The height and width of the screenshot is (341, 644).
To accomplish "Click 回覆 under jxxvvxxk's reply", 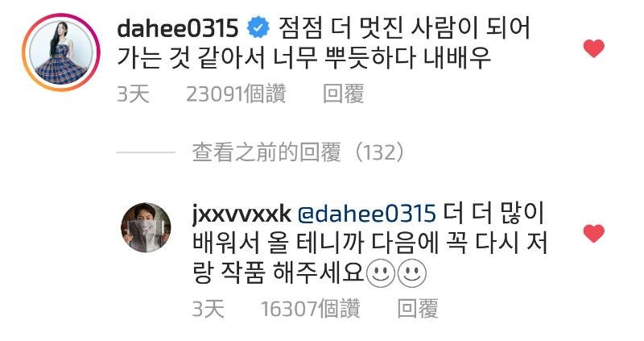I will point(418,309).
